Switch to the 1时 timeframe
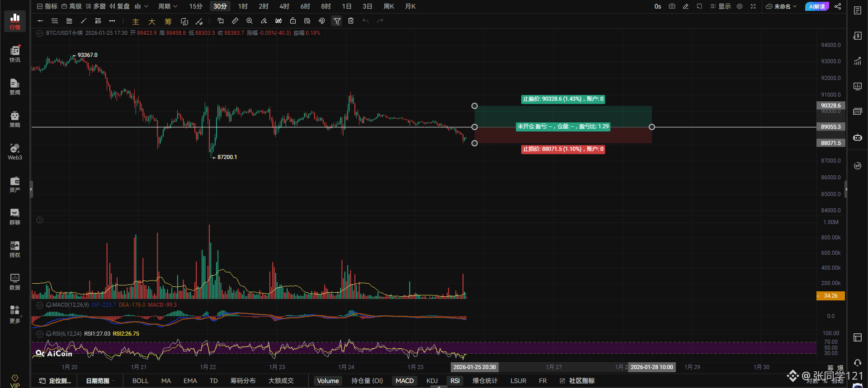This screenshot has height=388, width=868. coord(243,6)
